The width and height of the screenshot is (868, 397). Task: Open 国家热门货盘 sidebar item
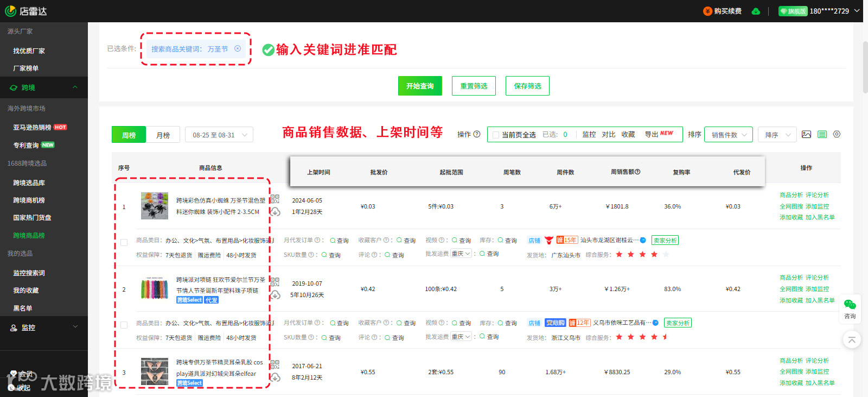tap(33, 217)
